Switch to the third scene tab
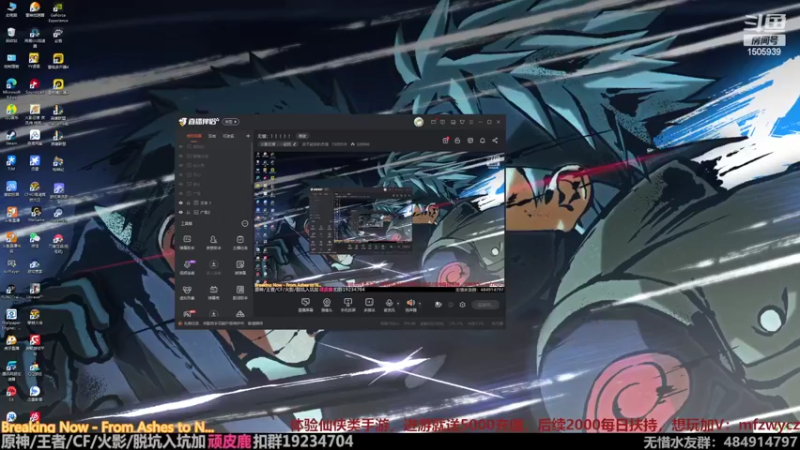Image resolution: width=800 pixels, height=450 pixels. (x=229, y=136)
